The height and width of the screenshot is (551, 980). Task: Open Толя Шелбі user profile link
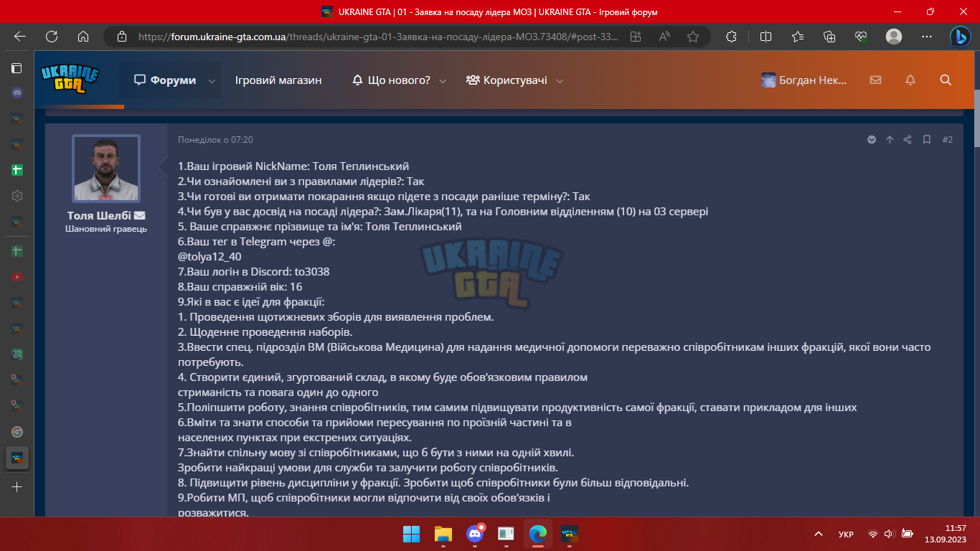coord(100,215)
